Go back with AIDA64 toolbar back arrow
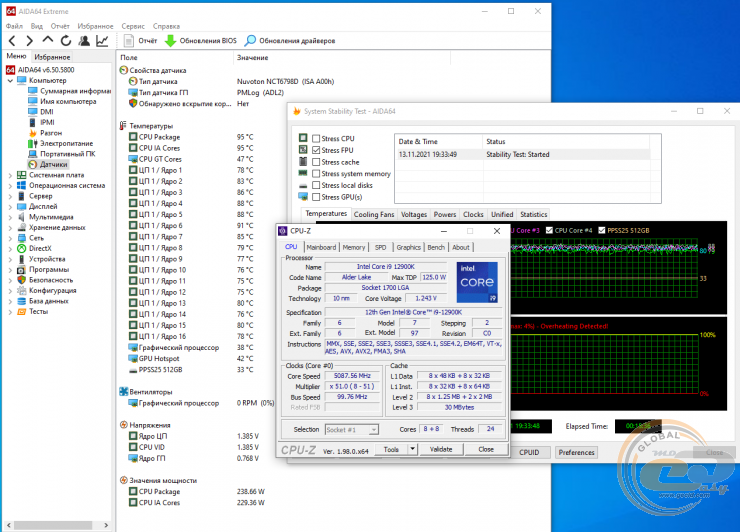The width and height of the screenshot is (740, 532). [x=13, y=41]
